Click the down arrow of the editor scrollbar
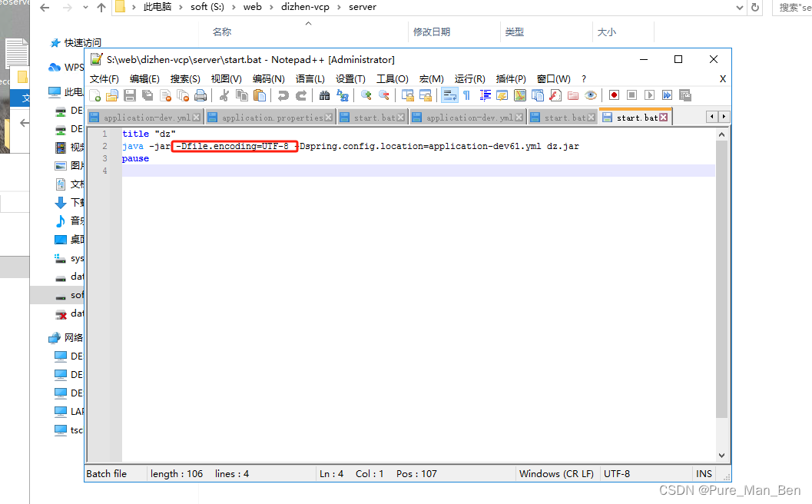The width and height of the screenshot is (812, 504). (722, 456)
